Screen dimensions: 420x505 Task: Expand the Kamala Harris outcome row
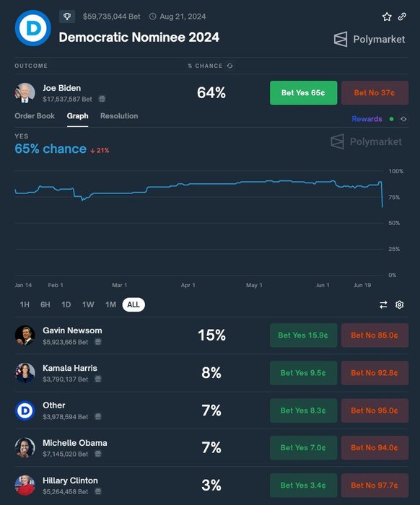point(211,373)
